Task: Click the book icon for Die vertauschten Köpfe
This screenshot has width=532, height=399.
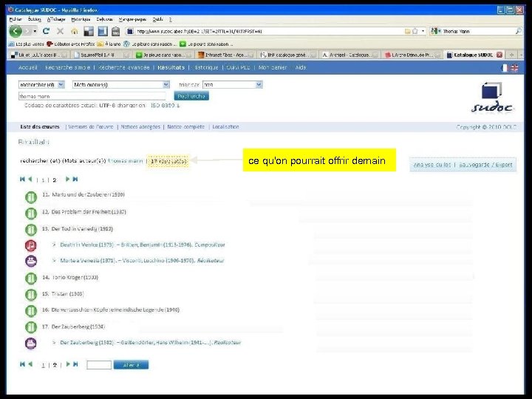Action: (x=31, y=311)
